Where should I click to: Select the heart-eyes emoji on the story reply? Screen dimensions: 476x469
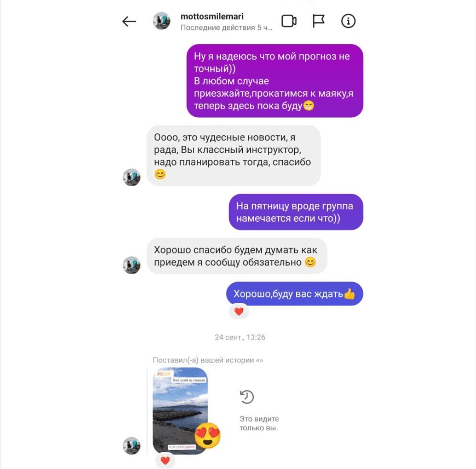[208, 435]
